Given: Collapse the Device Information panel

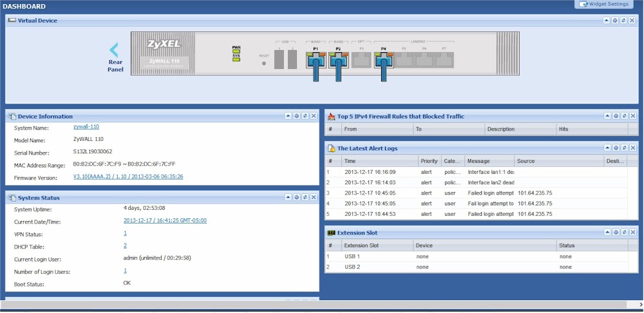Looking at the screenshot, I should click(x=288, y=116).
